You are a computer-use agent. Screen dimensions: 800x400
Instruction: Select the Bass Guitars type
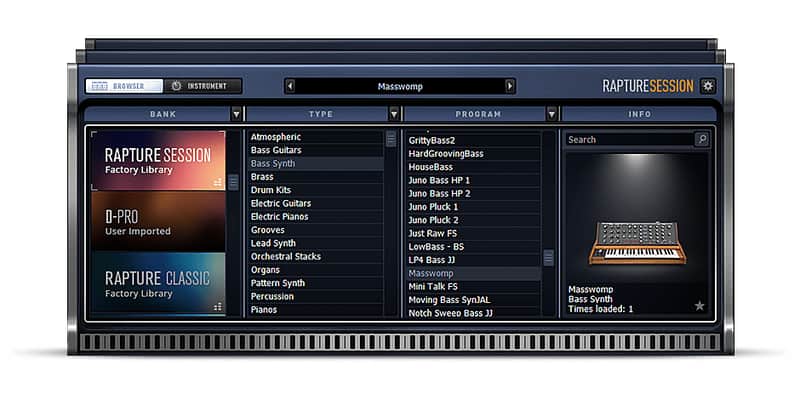(x=316, y=150)
